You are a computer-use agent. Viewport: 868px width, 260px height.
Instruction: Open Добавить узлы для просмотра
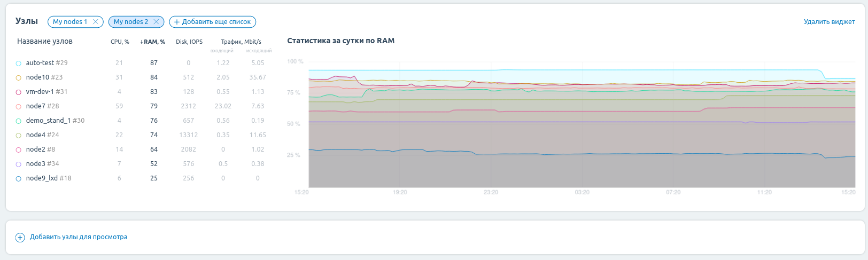[78, 237]
